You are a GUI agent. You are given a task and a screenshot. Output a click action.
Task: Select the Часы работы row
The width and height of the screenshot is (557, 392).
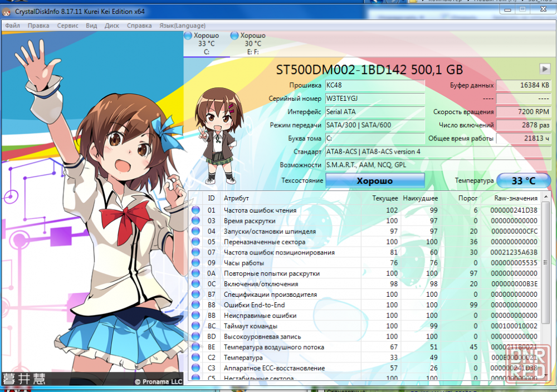(x=365, y=263)
